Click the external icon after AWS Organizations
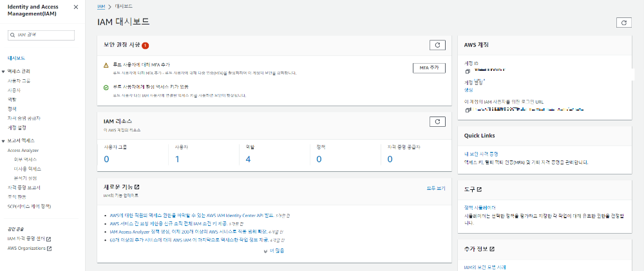Image resolution: width=644 pixels, height=271 pixels. [x=50, y=248]
